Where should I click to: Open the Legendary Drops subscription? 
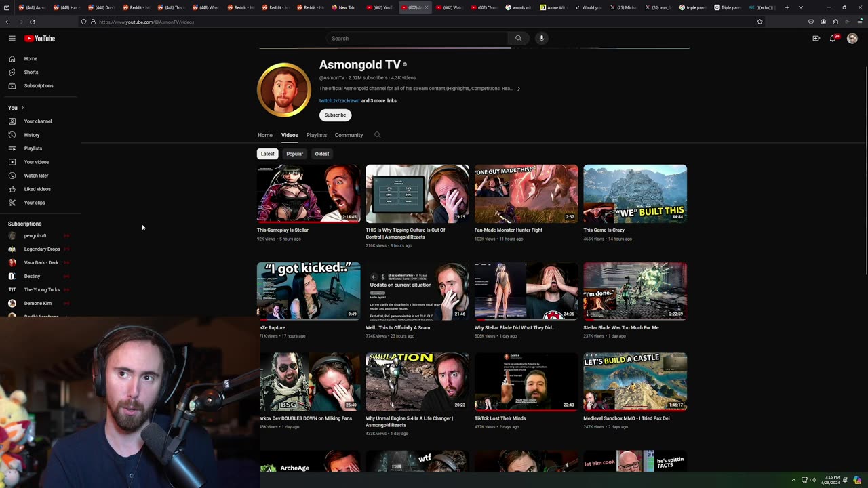pyautogui.click(x=41, y=249)
